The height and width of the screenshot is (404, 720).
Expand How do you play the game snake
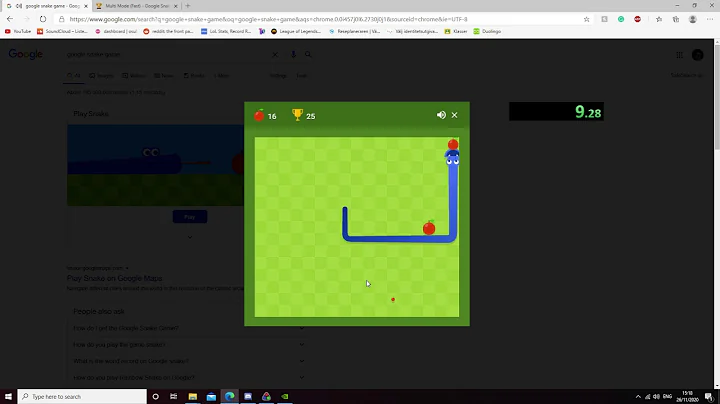pyautogui.click(x=188, y=345)
